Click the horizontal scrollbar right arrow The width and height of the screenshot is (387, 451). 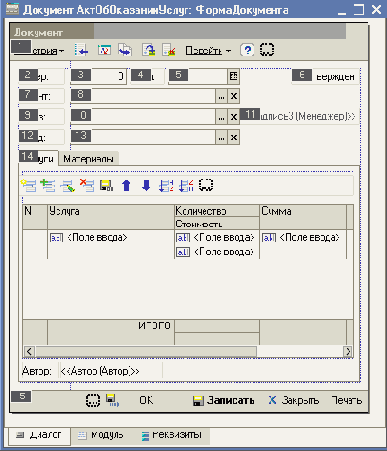(348, 351)
